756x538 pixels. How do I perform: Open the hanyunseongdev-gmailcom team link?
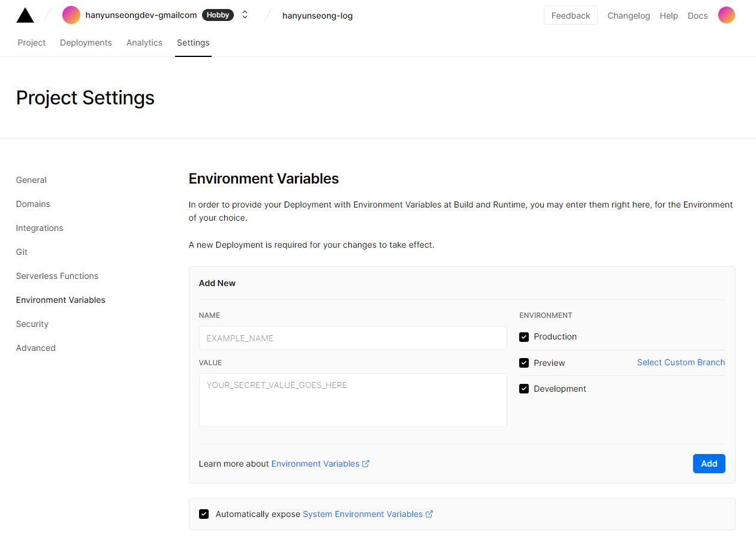point(141,15)
